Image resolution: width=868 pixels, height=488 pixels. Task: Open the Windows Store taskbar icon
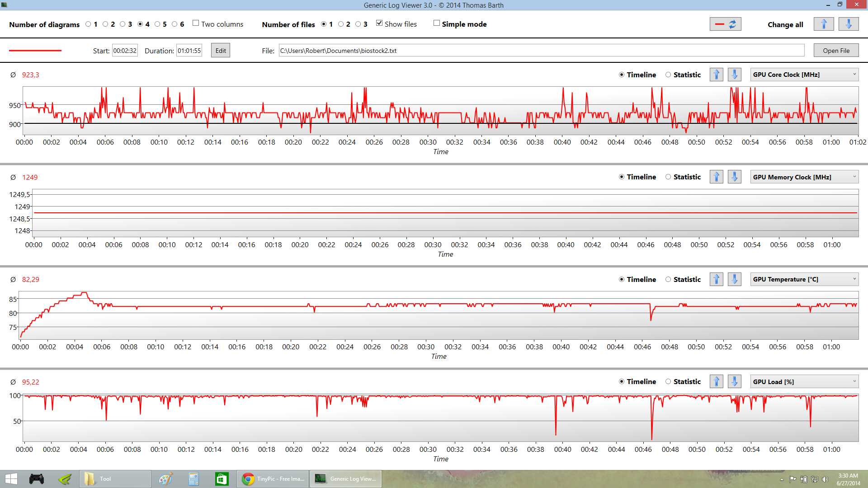tap(222, 479)
